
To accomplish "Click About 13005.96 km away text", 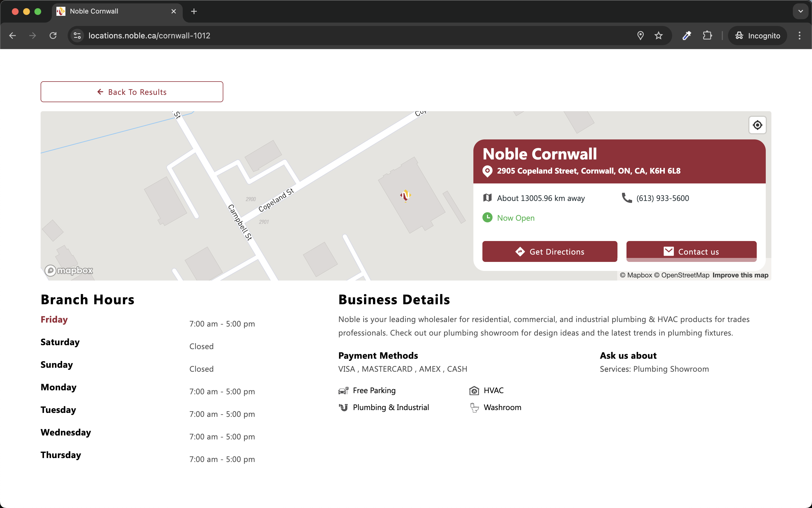I will point(541,198).
